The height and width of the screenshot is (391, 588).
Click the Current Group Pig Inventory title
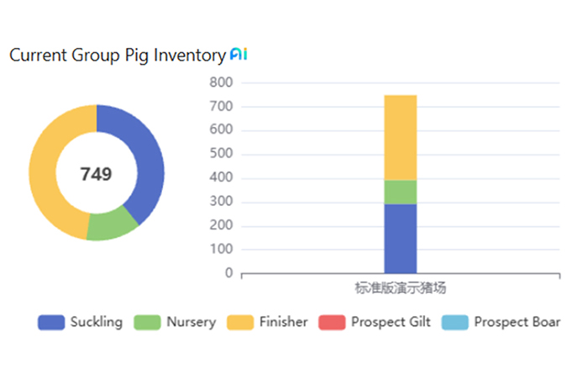click(x=117, y=55)
